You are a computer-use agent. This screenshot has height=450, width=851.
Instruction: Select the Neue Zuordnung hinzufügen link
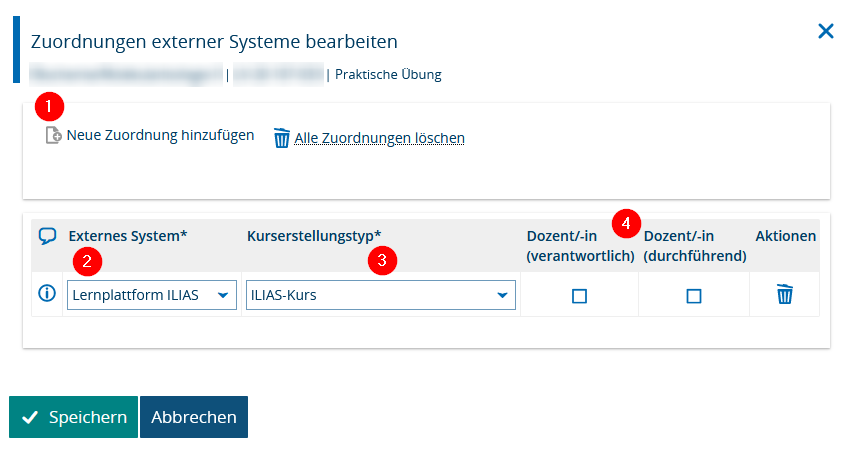pyautogui.click(x=160, y=135)
